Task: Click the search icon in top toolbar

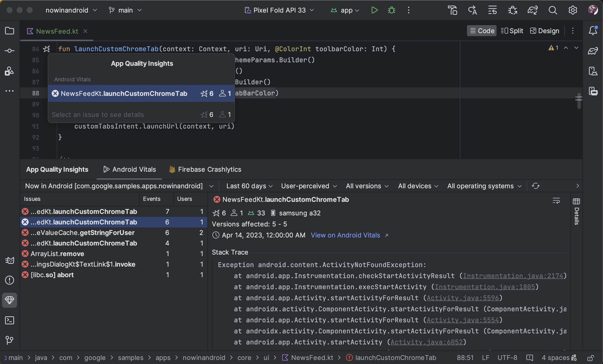Action: pyautogui.click(x=553, y=10)
